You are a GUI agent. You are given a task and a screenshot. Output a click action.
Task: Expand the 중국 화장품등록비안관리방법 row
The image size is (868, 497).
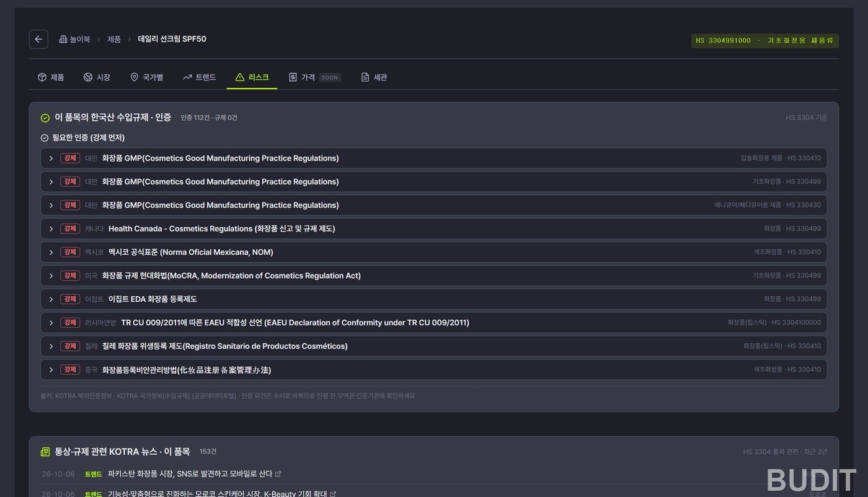(x=433, y=370)
